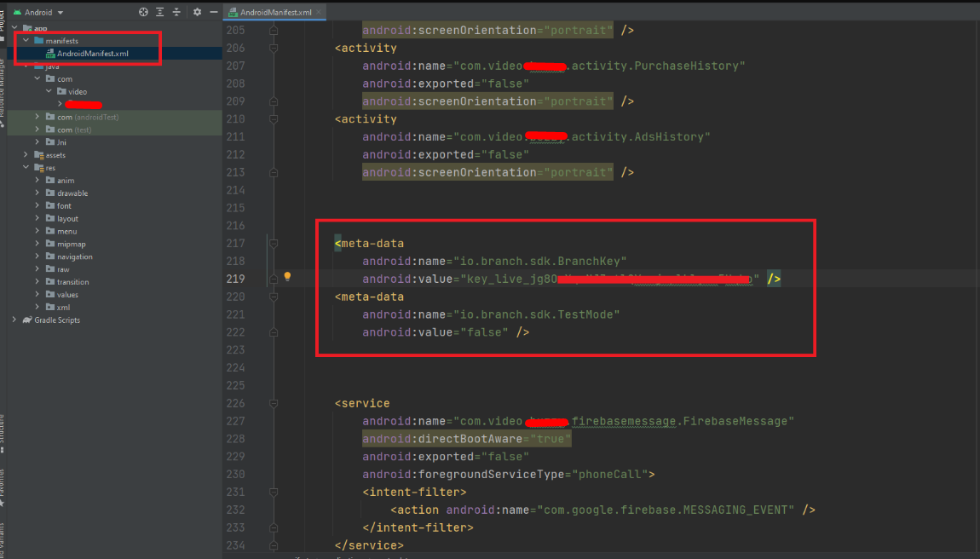Screen dimensions: 980x559
Task: Click the Expand All icon in Project panel
Action: tap(159, 12)
